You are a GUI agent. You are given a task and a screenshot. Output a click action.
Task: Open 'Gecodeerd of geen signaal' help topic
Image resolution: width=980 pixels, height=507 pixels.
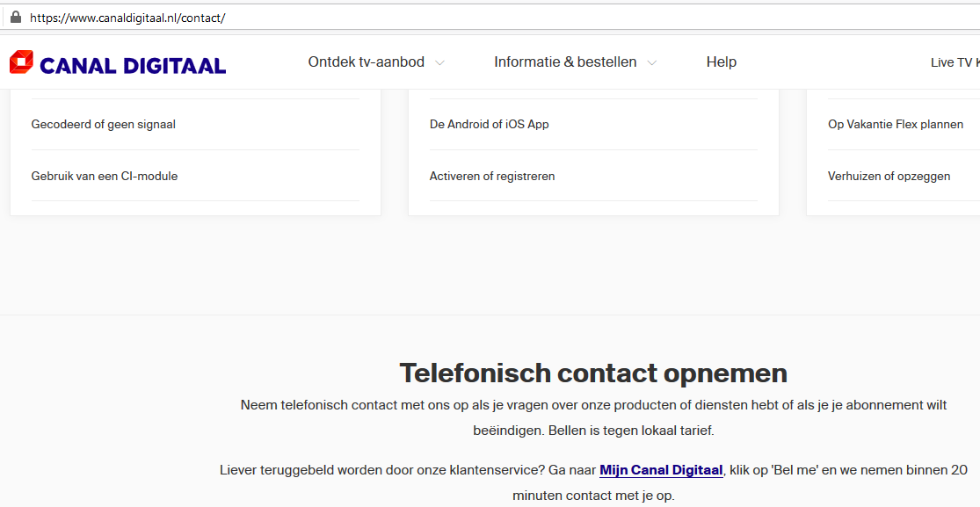click(104, 125)
